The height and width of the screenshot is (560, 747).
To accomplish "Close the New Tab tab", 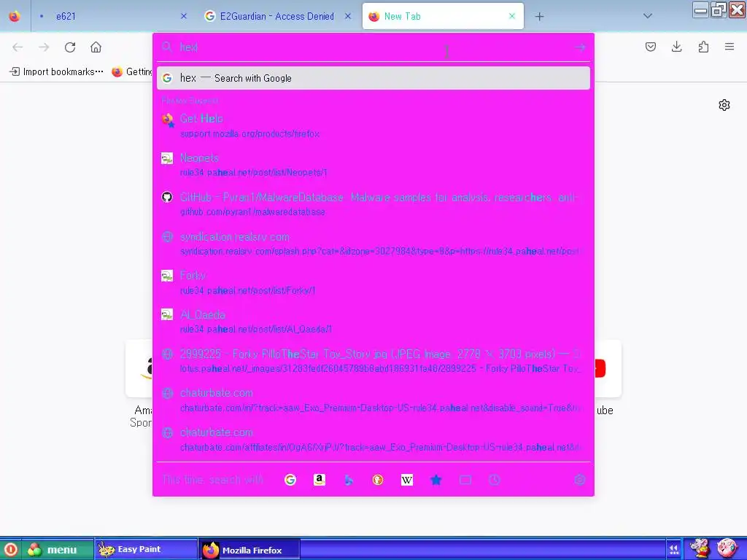I will [x=512, y=16].
